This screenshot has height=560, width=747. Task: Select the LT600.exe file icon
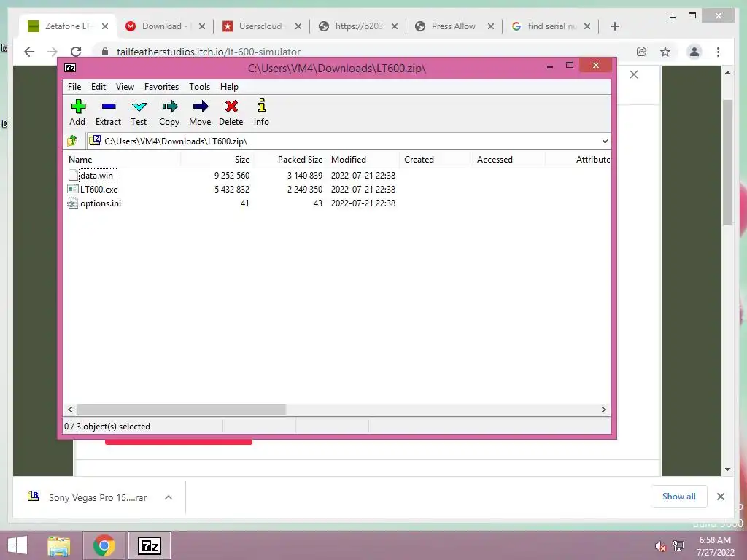73,189
